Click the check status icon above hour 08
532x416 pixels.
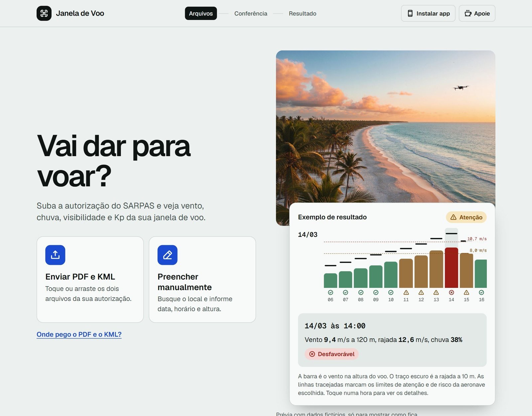pyautogui.click(x=361, y=293)
